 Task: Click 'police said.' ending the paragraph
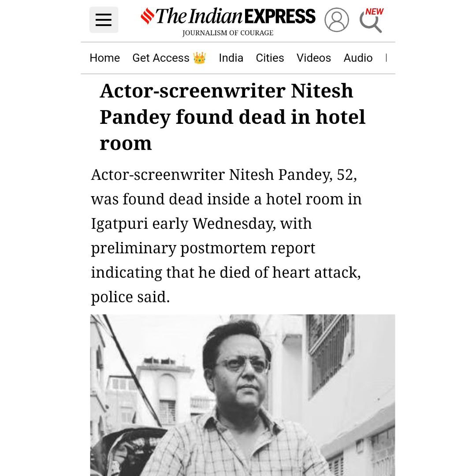click(x=130, y=297)
